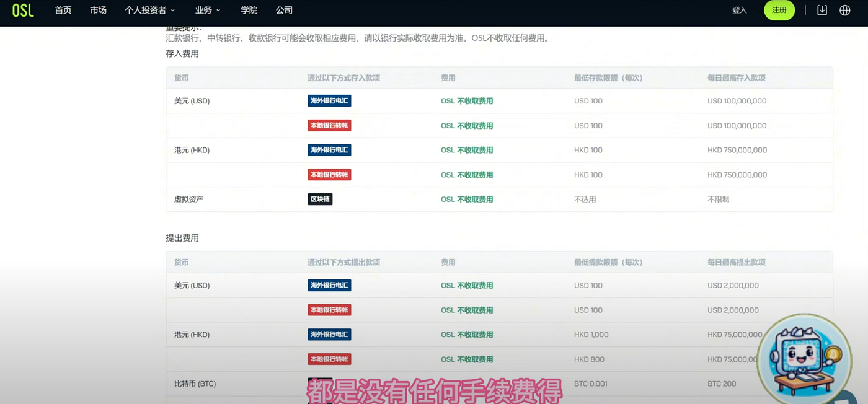Screen dimensions: 868x404
Task: Click the 登入 login link
Action: (740, 11)
